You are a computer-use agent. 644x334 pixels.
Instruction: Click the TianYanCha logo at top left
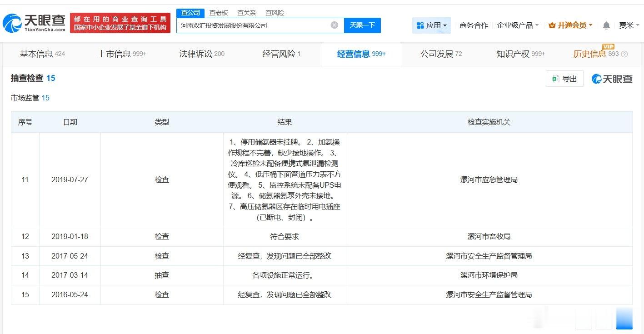coord(34,23)
